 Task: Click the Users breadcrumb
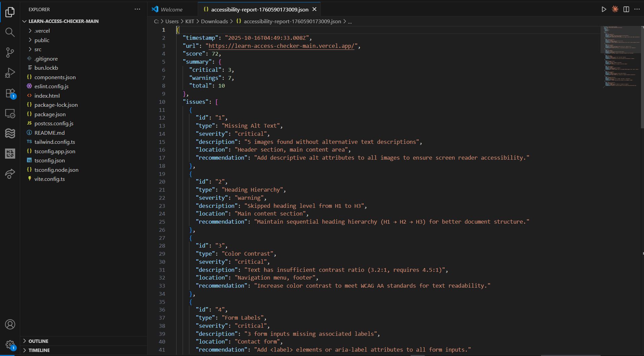172,21
